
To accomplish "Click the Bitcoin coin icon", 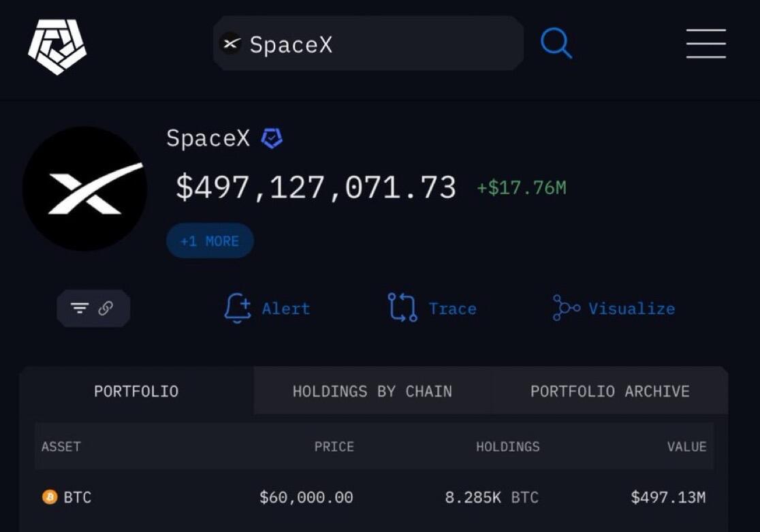I will click(50, 497).
